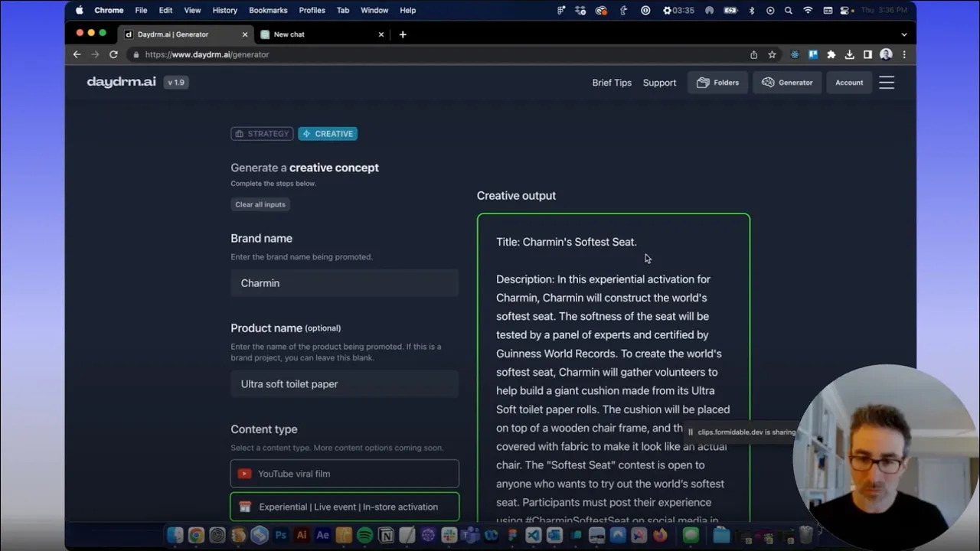This screenshot has width=980, height=551.
Task: Close the New chat tab
Action: (x=381, y=34)
